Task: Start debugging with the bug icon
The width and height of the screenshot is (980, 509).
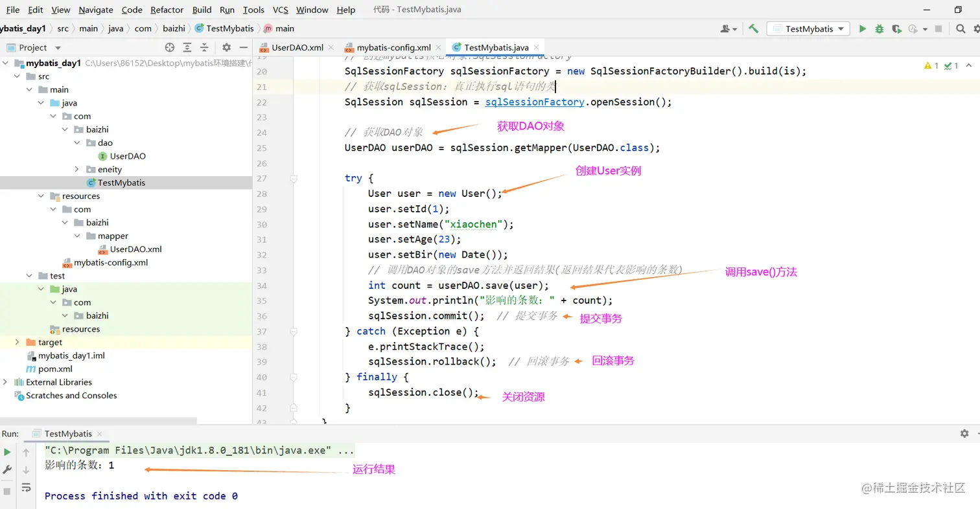Action: tap(879, 28)
